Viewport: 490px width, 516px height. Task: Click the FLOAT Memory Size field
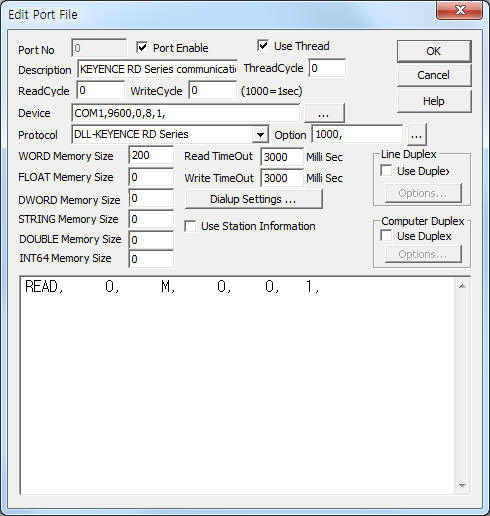pos(151,177)
